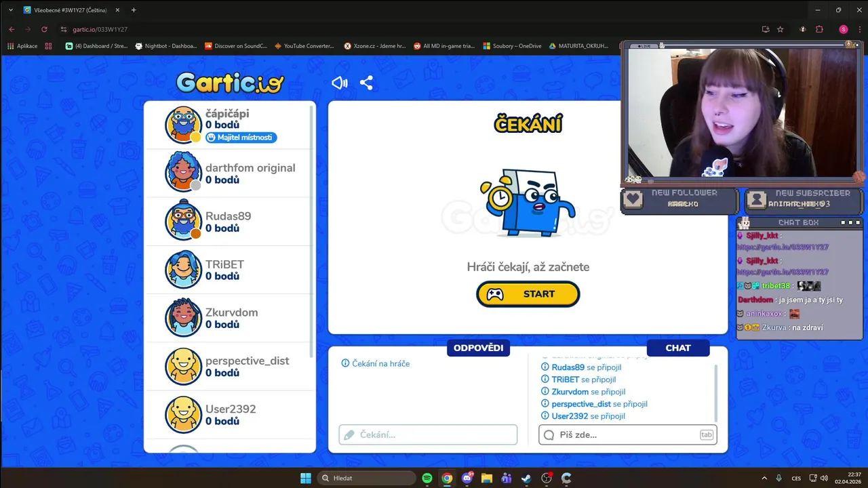Open the Aplikace bookmarks shortcut
This screenshot has height=488, width=868.
[23, 46]
